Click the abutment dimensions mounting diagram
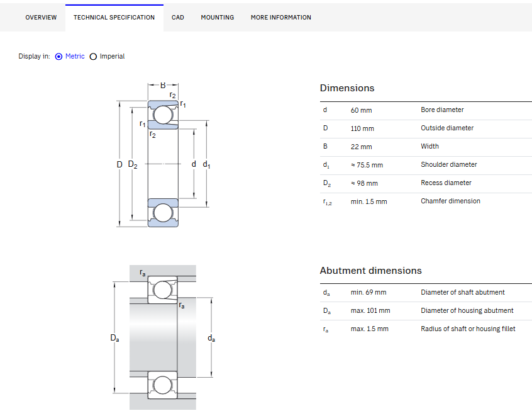Screen dimensions: 532x418 click(x=163, y=337)
